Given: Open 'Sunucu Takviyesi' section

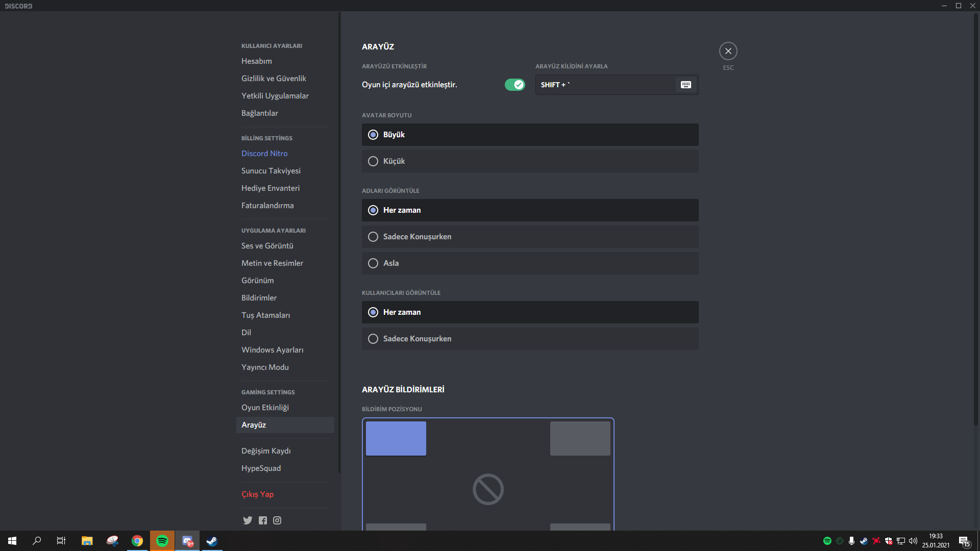Looking at the screenshot, I should point(285,171).
